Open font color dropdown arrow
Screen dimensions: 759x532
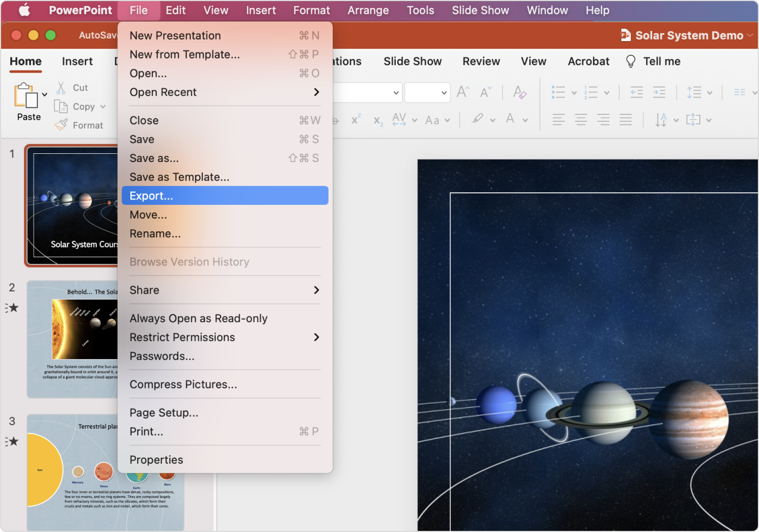(x=525, y=120)
